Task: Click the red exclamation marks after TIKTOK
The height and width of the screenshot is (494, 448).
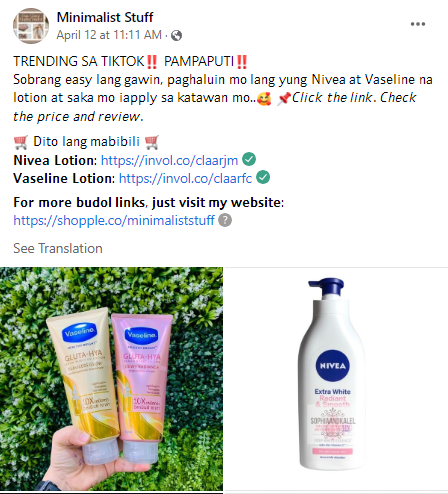Action: click(x=152, y=62)
